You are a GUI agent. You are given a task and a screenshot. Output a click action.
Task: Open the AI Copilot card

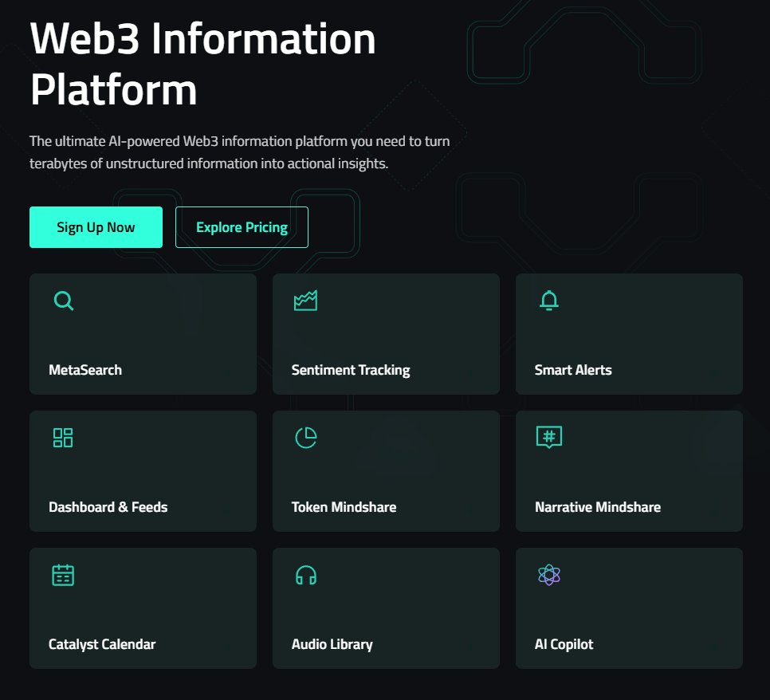point(629,608)
